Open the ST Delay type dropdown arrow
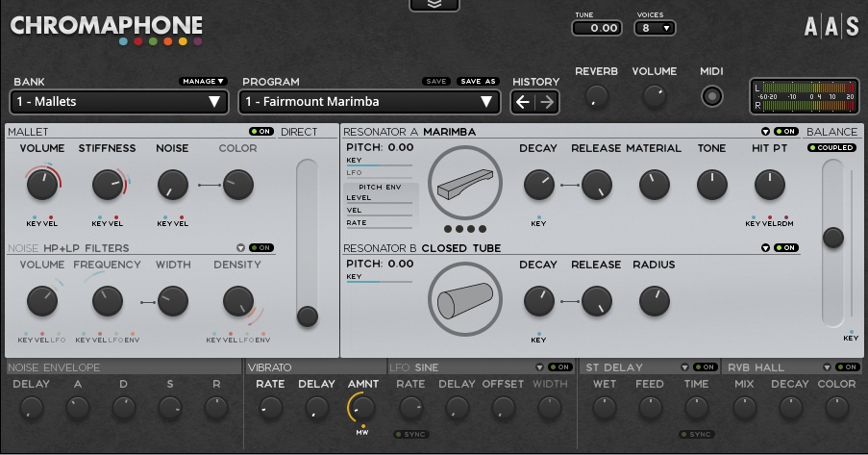This screenshot has height=455, width=868. (684, 367)
